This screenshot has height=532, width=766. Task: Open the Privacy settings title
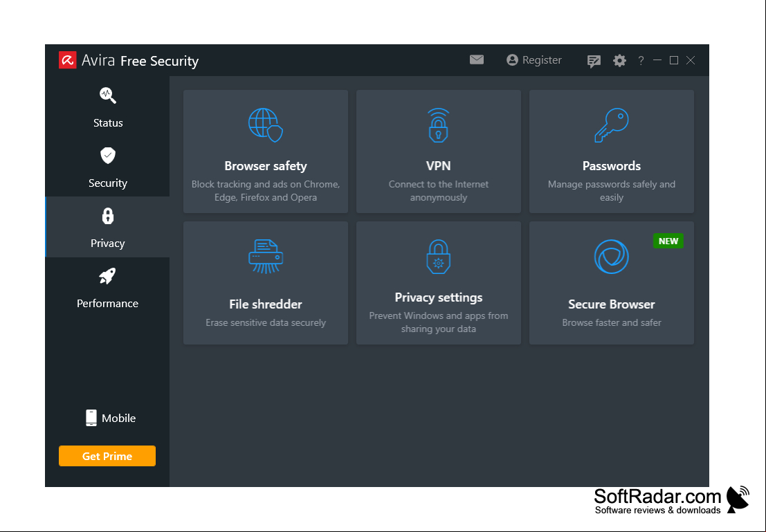click(438, 297)
